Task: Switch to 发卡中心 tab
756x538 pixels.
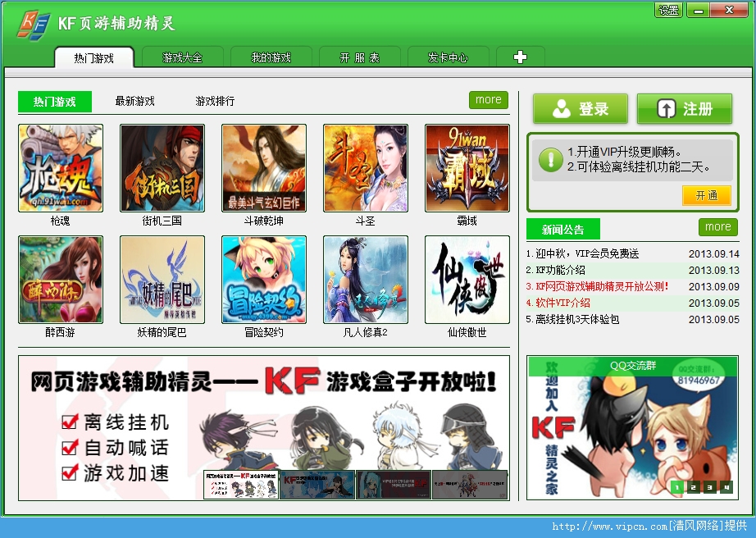Action: [x=448, y=58]
